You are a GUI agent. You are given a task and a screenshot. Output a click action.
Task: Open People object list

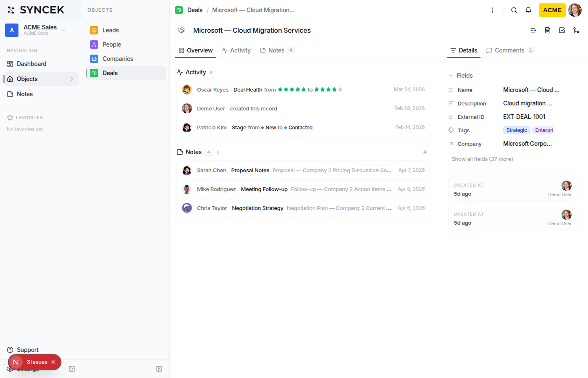(126, 45)
